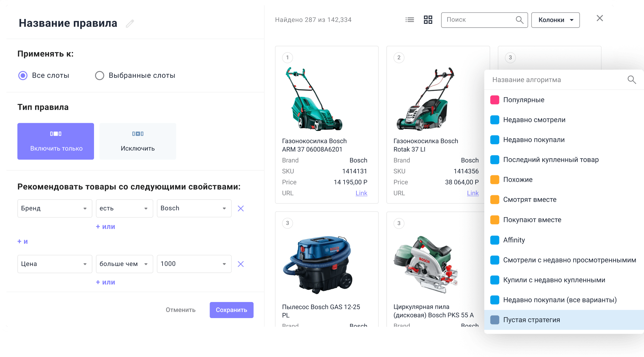Select Выбранные слоты radio button
The height and width of the screenshot is (357, 644).
(99, 76)
